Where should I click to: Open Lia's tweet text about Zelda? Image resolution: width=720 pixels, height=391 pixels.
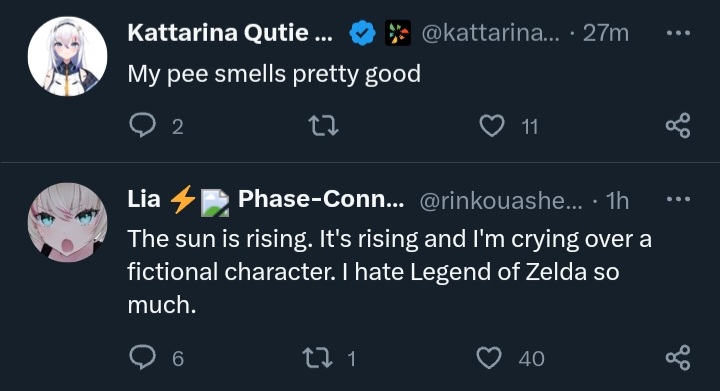coord(389,272)
